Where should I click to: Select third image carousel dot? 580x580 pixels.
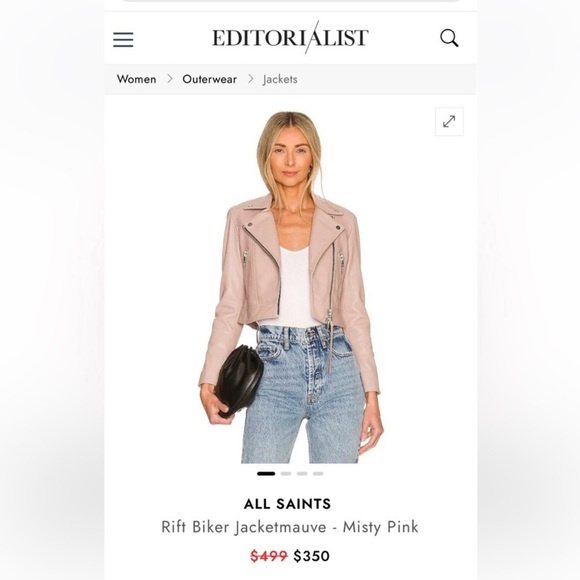point(302,473)
